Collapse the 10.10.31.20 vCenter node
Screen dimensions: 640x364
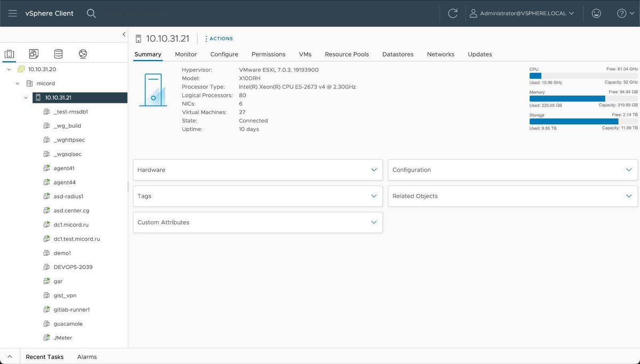pos(9,69)
